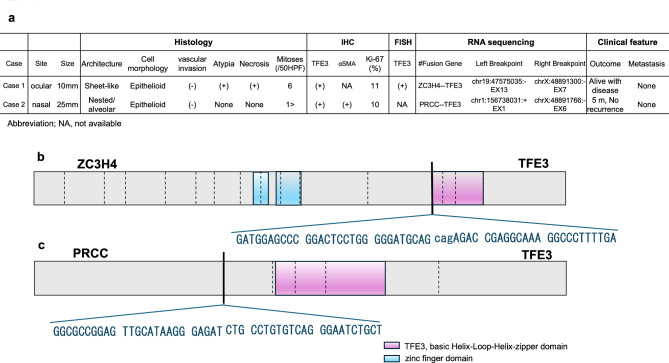Click the narrower blue zinc finger box

[x=261, y=188]
